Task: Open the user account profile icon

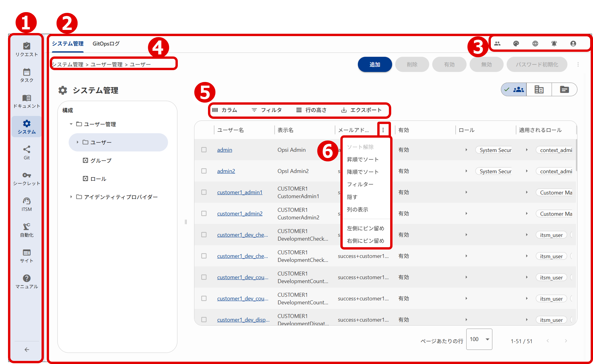Action: click(x=573, y=44)
